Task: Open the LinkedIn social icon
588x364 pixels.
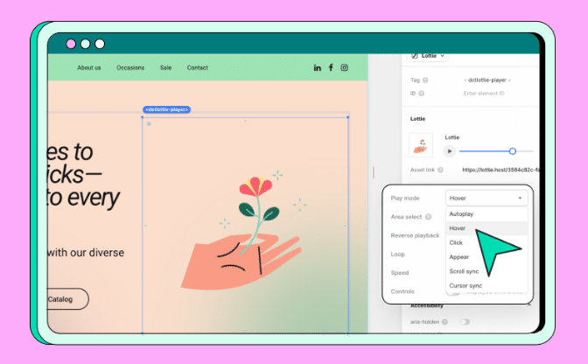Action: pos(318,68)
